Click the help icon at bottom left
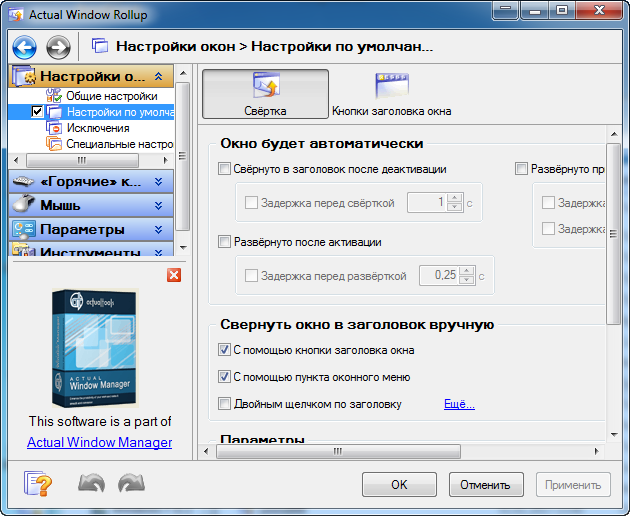This screenshot has height=516, width=630. coord(37,484)
